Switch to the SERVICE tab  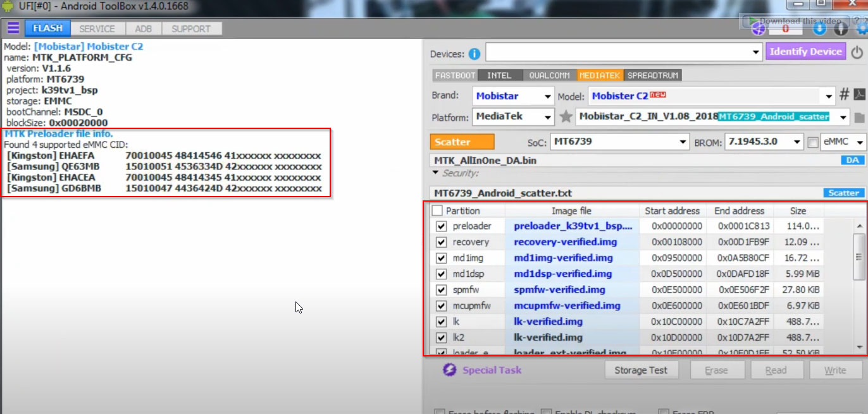click(x=97, y=28)
